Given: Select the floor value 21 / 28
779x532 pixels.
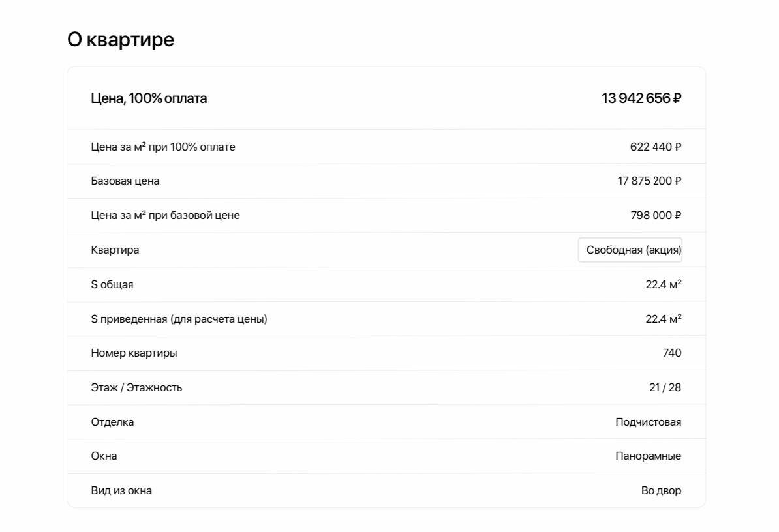Looking at the screenshot, I should pos(665,387).
